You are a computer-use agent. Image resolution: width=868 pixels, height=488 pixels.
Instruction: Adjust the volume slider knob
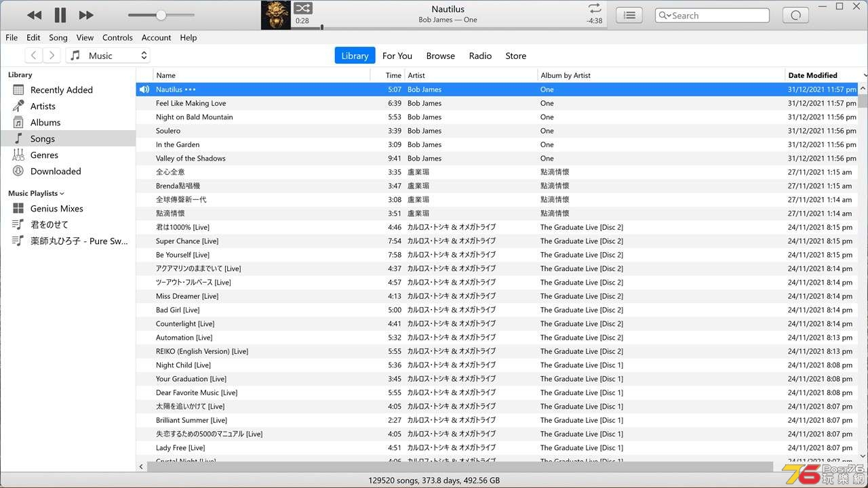[x=161, y=15]
